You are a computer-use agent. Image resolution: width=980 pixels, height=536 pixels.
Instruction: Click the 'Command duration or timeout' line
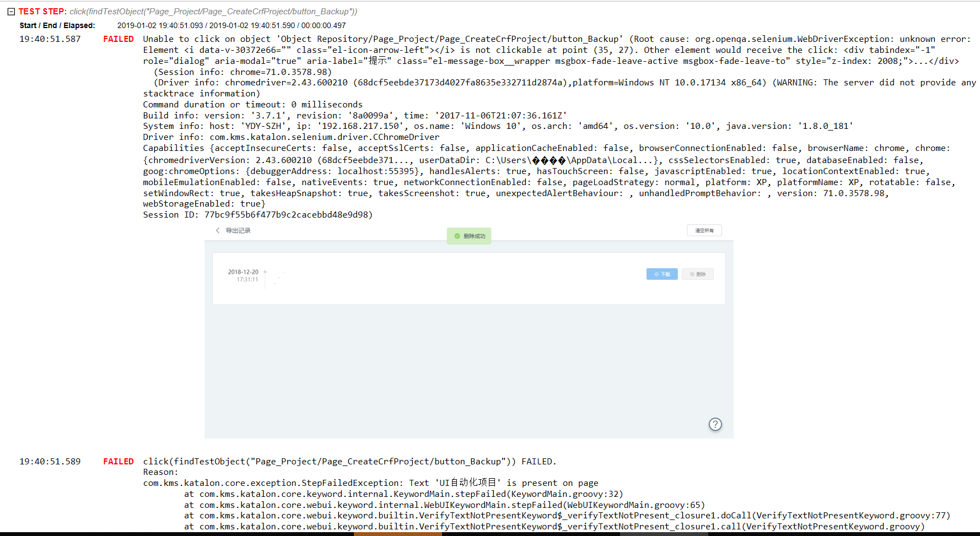click(x=253, y=105)
